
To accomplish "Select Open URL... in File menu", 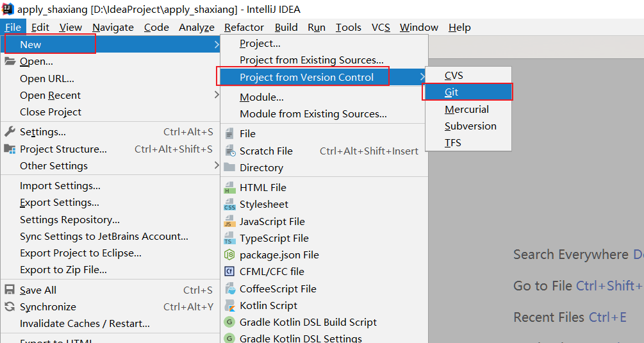I will [x=110, y=78].
